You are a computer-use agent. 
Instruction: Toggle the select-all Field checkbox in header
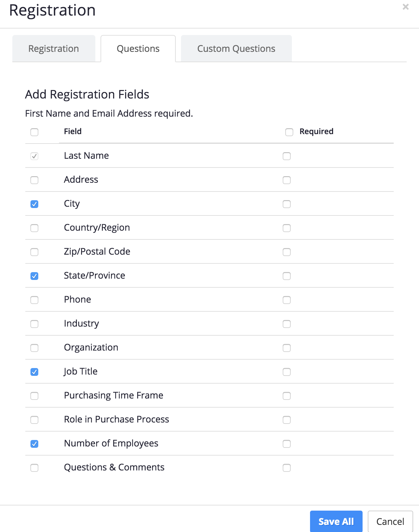click(x=34, y=132)
